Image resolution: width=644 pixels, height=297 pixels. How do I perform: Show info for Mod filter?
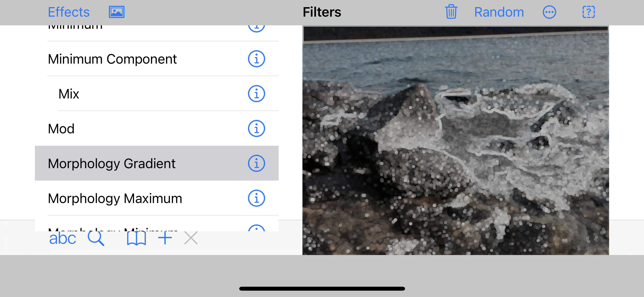[256, 129]
